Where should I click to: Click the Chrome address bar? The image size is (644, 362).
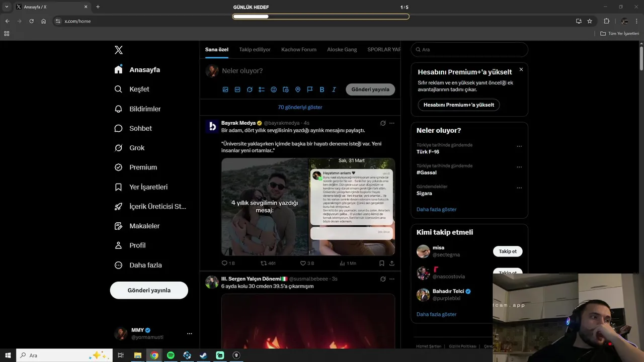pos(312,21)
